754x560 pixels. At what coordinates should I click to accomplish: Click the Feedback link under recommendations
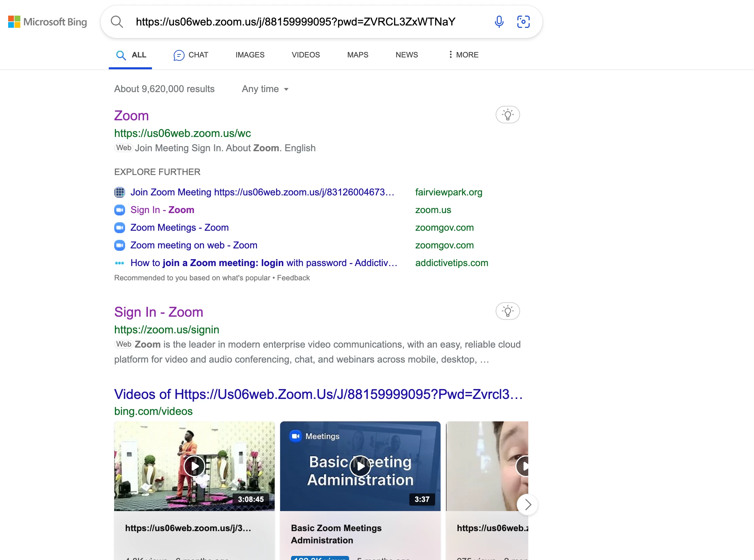coord(293,278)
